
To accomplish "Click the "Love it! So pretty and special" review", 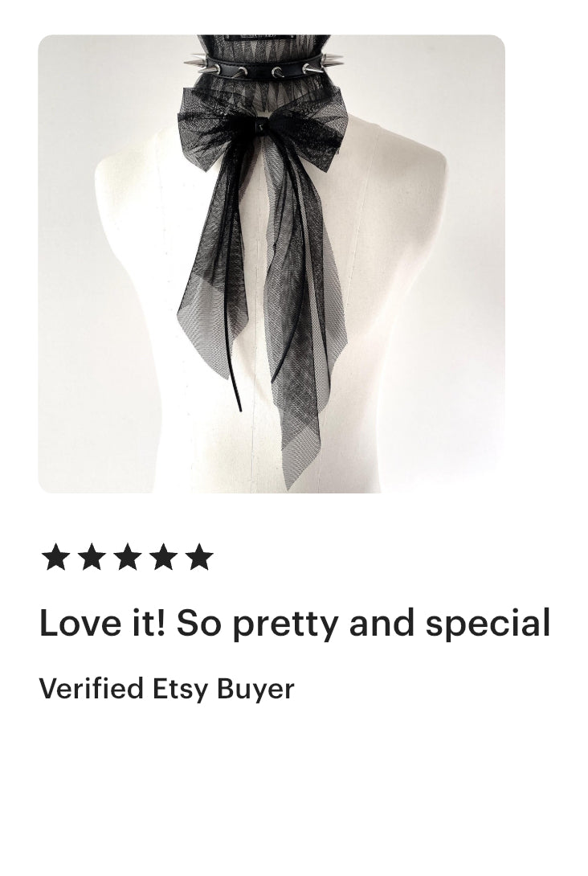I will 295,623.
